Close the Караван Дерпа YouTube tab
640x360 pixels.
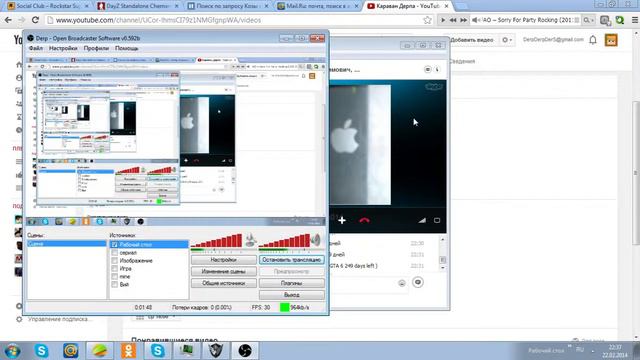pyautogui.click(x=446, y=6)
